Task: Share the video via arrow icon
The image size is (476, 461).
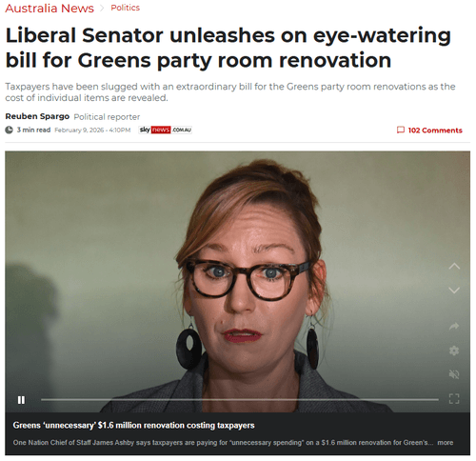Action: (x=454, y=327)
